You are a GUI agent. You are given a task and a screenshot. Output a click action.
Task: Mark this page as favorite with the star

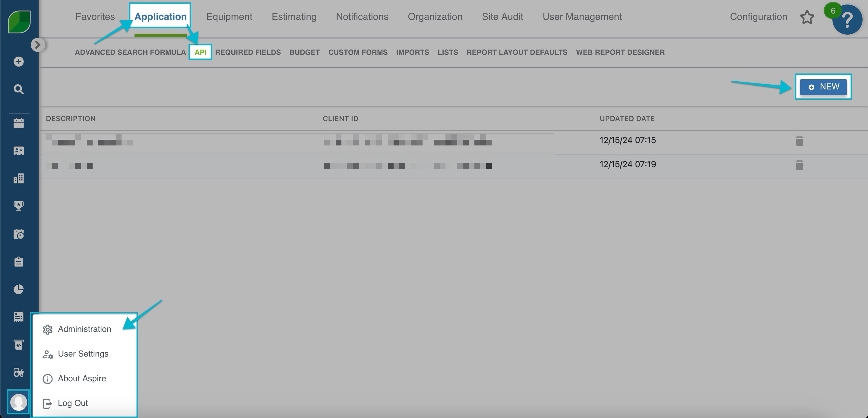807,17
